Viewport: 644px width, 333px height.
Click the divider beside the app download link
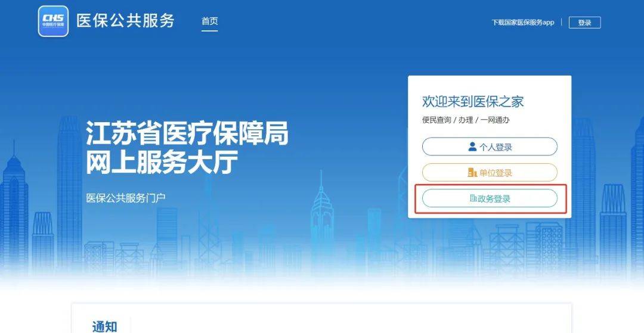(562, 23)
